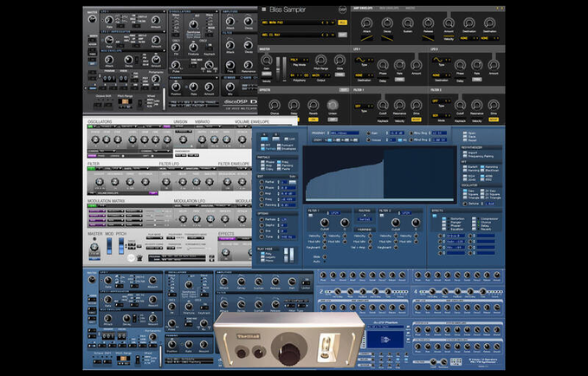Toggle the Formant checkbox in blue additive synth
This screenshot has width=588, height=376.
[279, 145]
